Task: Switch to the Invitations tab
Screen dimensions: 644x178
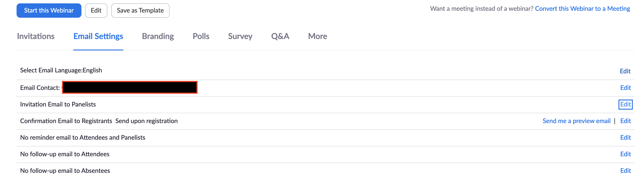Action: [36, 36]
